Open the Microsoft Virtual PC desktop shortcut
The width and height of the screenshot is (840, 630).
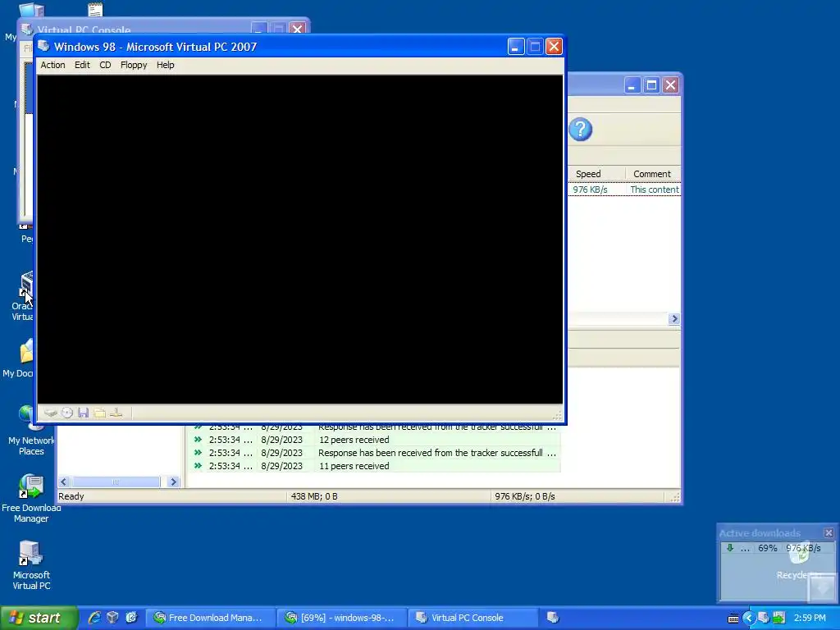(x=31, y=564)
